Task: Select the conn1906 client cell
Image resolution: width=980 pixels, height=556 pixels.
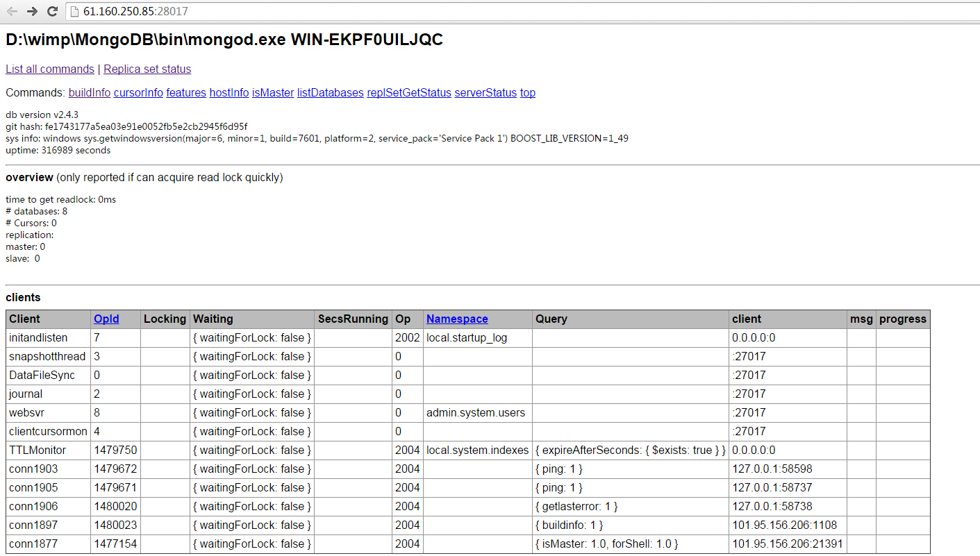Action: (x=49, y=507)
